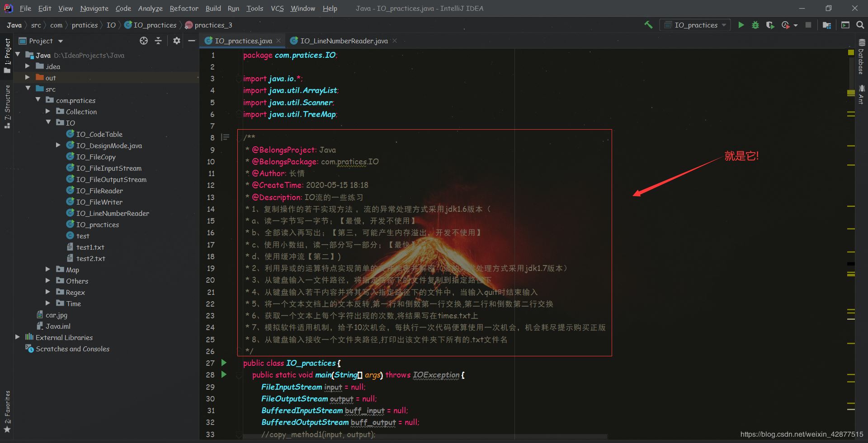Run with Coverage icon

coord(770,25)
